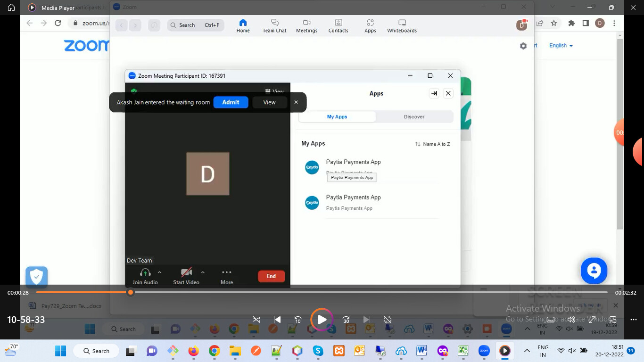644x362 pixels.
Task: Go to Media Player home
Action: click(11, 8)
